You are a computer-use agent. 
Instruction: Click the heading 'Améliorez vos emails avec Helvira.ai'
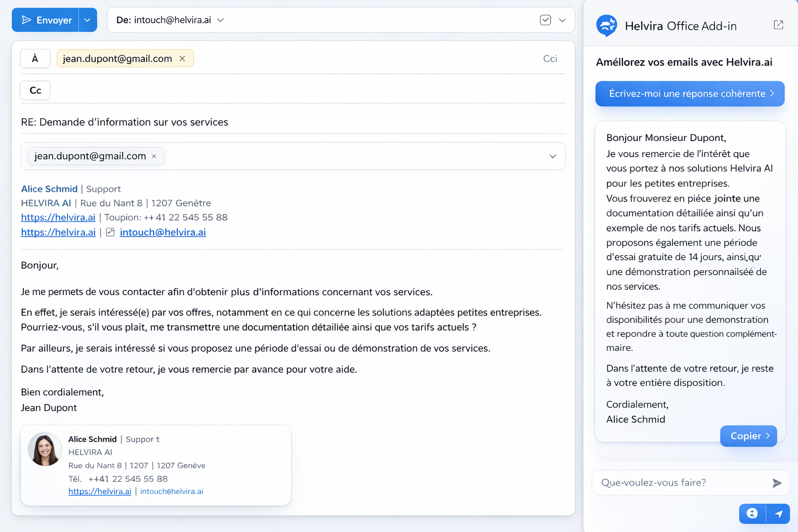point(684,62)
